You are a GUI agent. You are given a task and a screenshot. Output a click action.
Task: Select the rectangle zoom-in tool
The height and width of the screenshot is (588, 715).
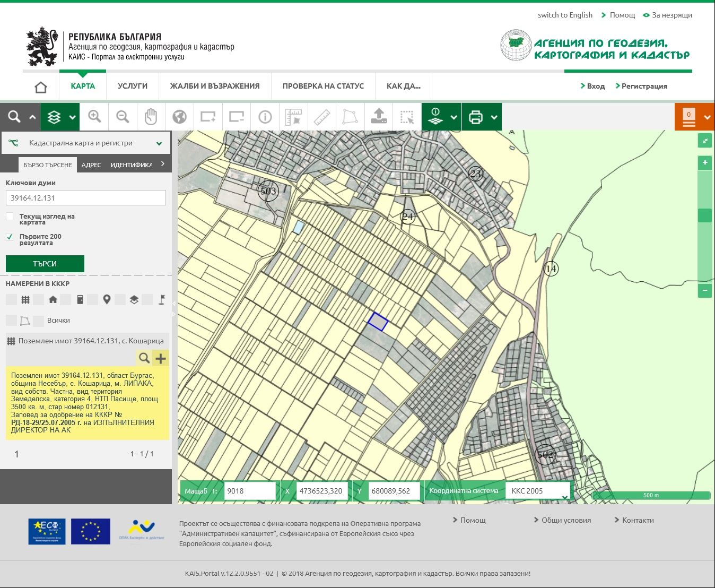(208, 117)
